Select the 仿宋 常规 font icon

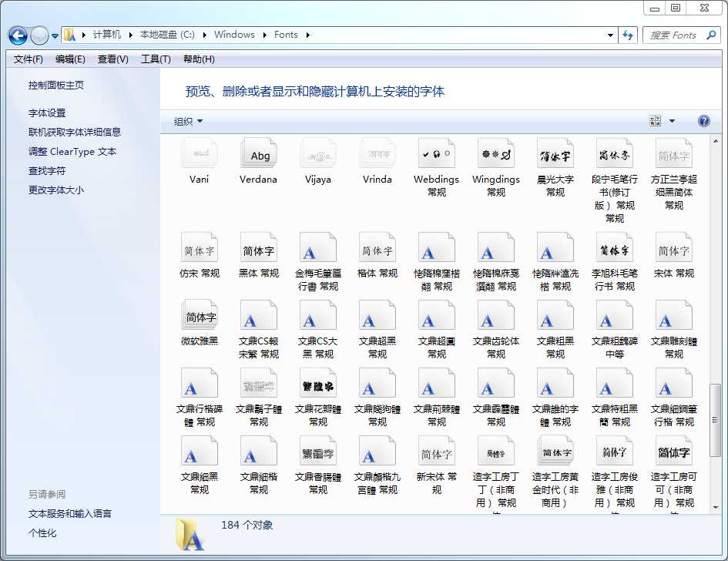click(x=200, y=248)
